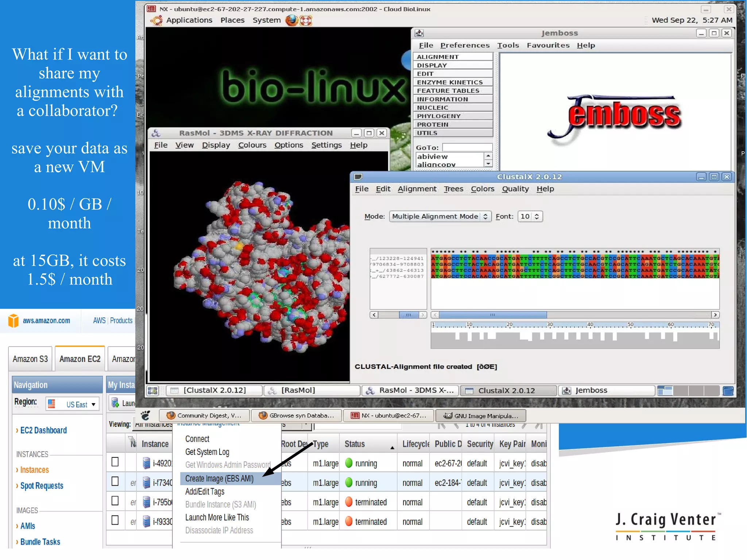The height and width of the screenshot is (560, 747).
Task: Click the show desktop icon in bottom panel
Action: 152,390
